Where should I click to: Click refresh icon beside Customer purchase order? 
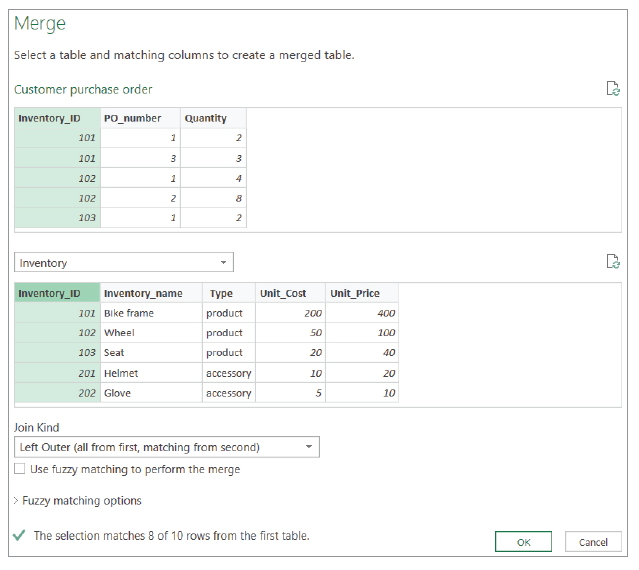(x=613, y=89)
